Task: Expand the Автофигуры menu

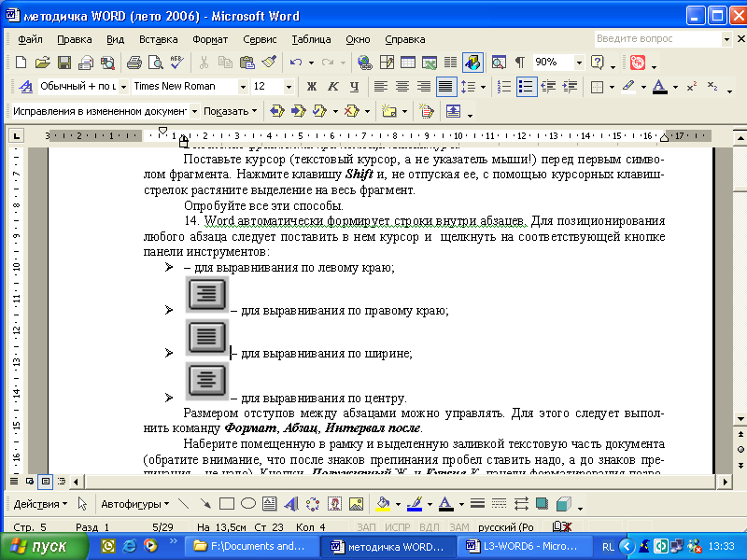Action: click(134, 504)
